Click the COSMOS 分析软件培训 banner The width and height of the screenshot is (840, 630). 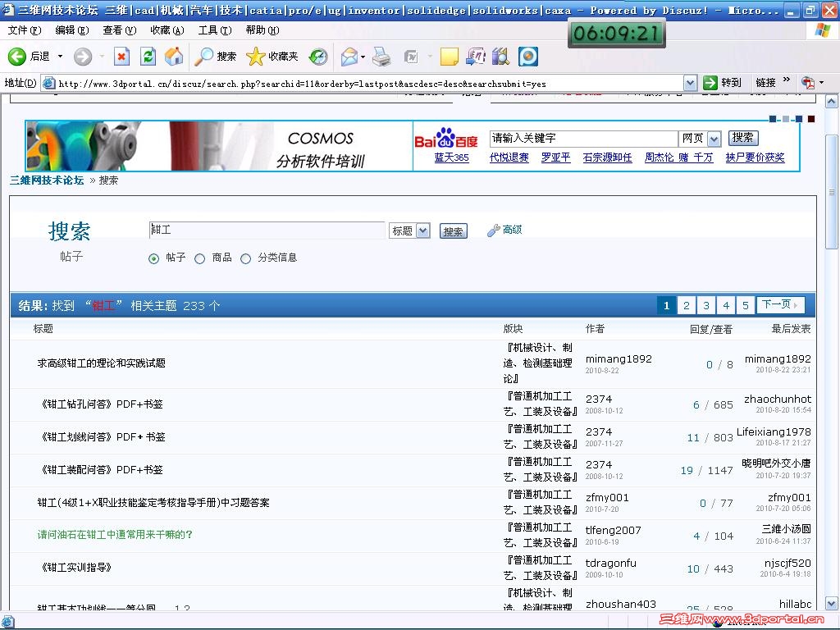(x=219, y=146)
